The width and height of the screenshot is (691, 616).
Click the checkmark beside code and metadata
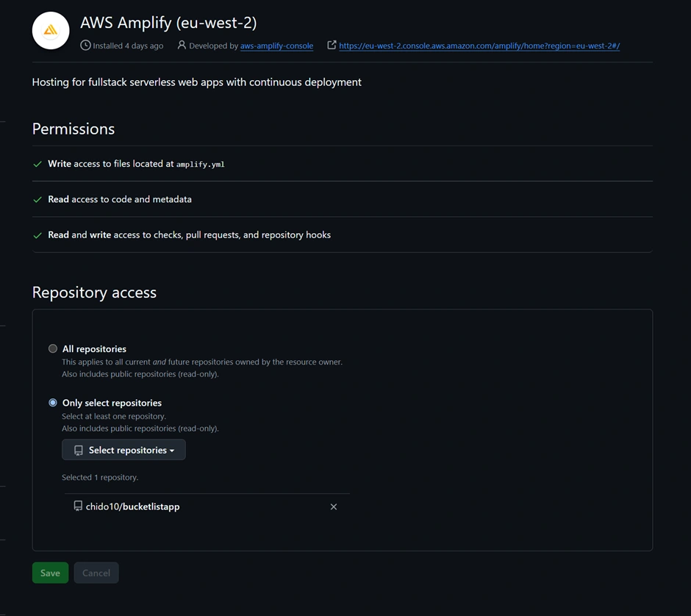point(37,199)
